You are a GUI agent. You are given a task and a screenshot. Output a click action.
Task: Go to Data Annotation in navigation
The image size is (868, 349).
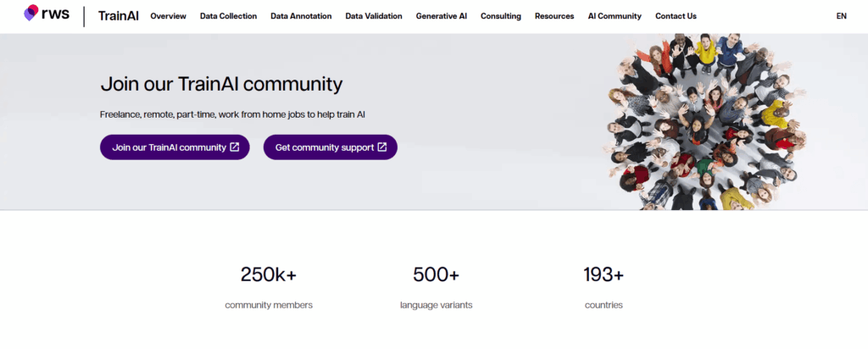pyautogui.click(x=301, y=16)
